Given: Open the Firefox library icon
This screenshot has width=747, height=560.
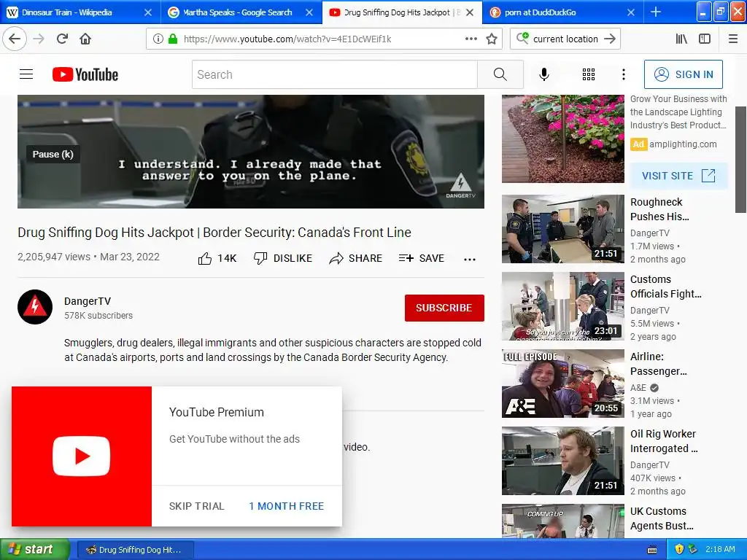Looking at the screenshot, I should [x=682, y=39].
